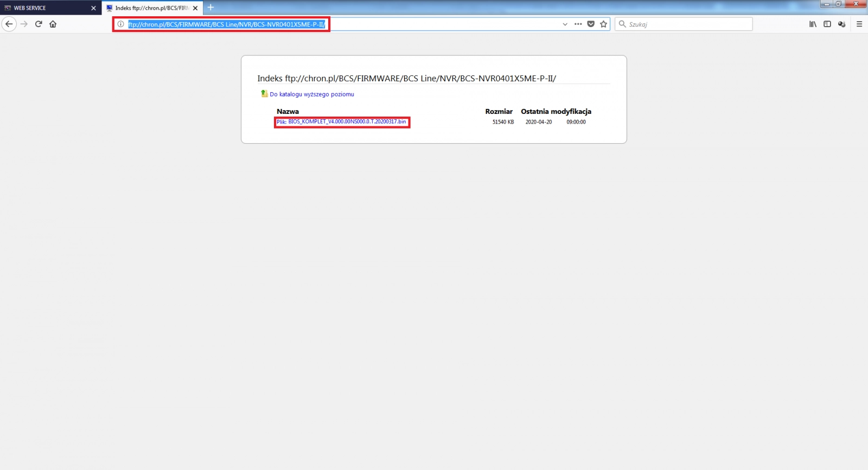This screenshot has width=868, height=470.
Task: Save page to Pocket
Action: pyautogui.click(x=591, y=24)
